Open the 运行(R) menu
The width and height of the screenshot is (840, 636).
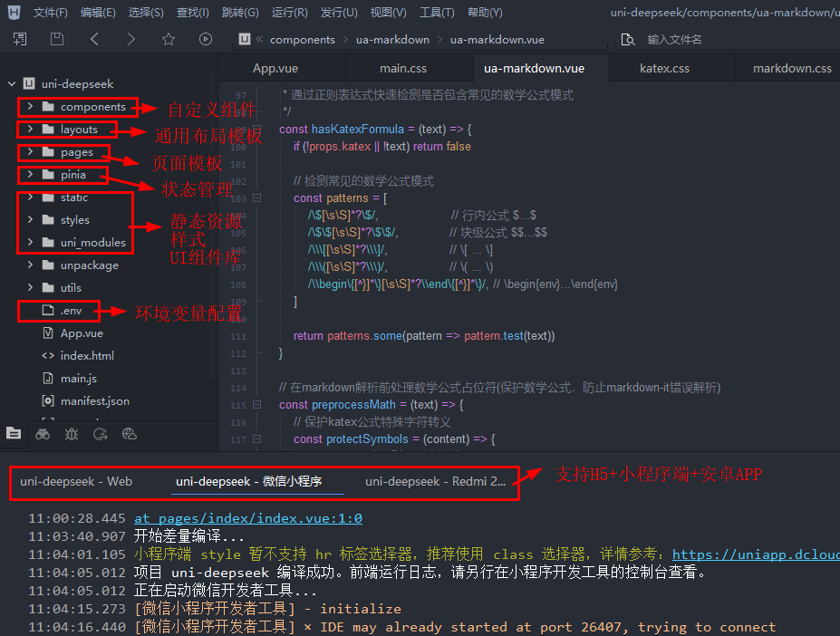tap(289, 12)
